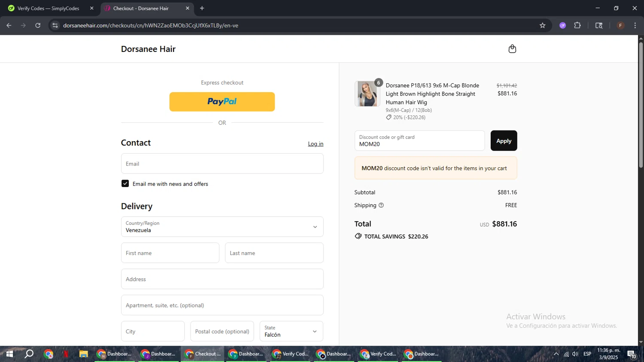Image resolution: width=644 pixels, height=362 pixels.
Task: Open the tab search/media icon in toolbar
Action: point(599,25)
